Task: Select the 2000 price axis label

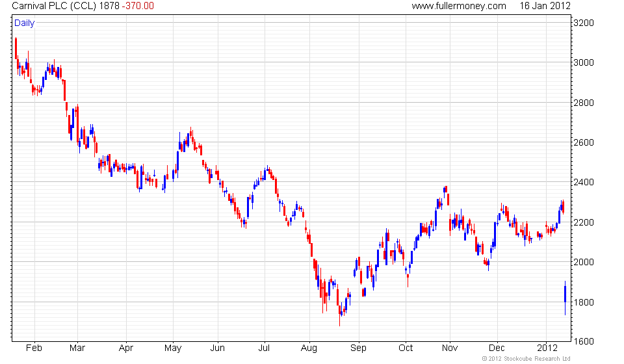Action: click(x=584, y=262)
